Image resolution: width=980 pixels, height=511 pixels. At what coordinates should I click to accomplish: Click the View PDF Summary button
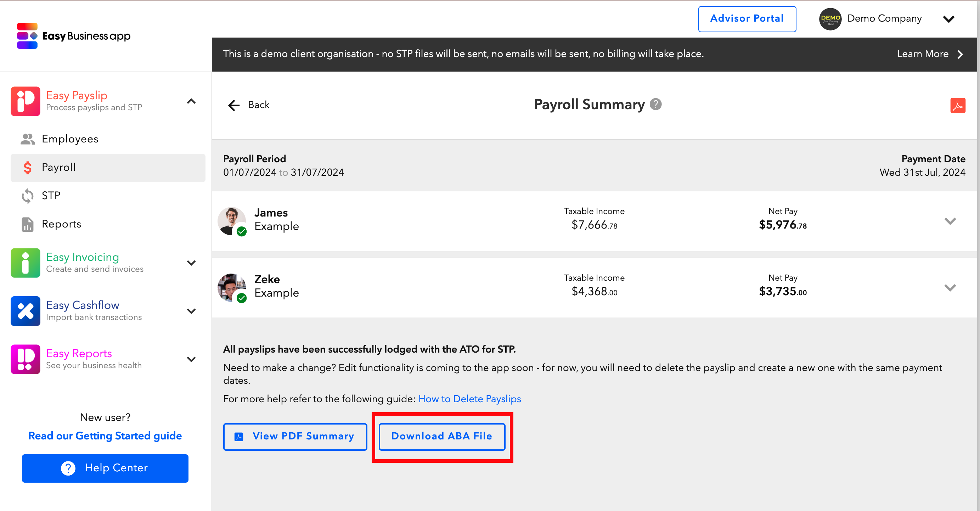click(295, 437)
